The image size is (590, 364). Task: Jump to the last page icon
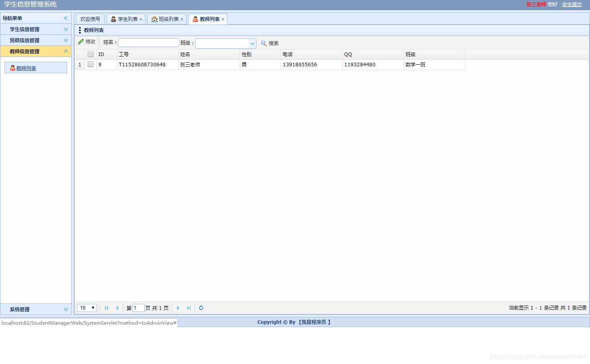coord(189,308)
